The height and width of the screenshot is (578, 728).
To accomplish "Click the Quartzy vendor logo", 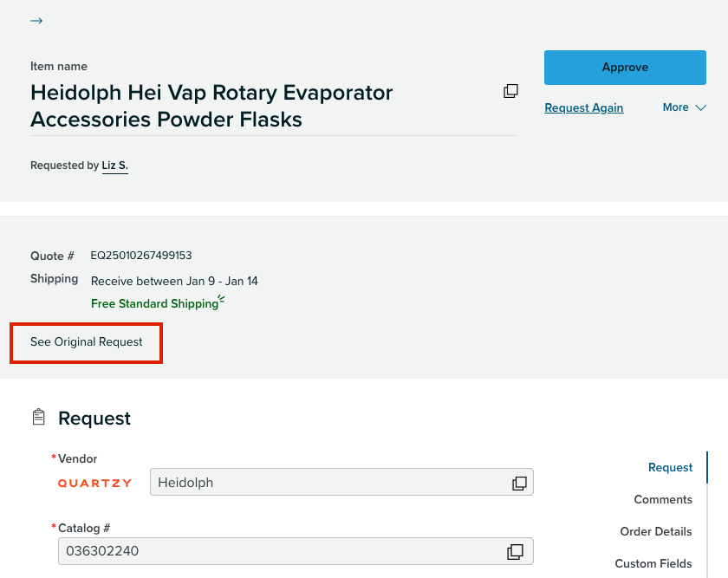I will pos(94,484).
